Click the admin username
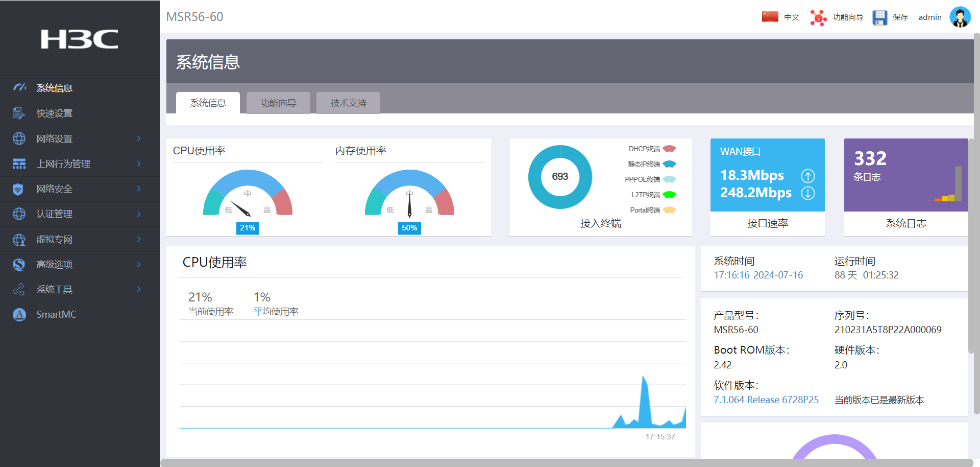 pos(930,17)
